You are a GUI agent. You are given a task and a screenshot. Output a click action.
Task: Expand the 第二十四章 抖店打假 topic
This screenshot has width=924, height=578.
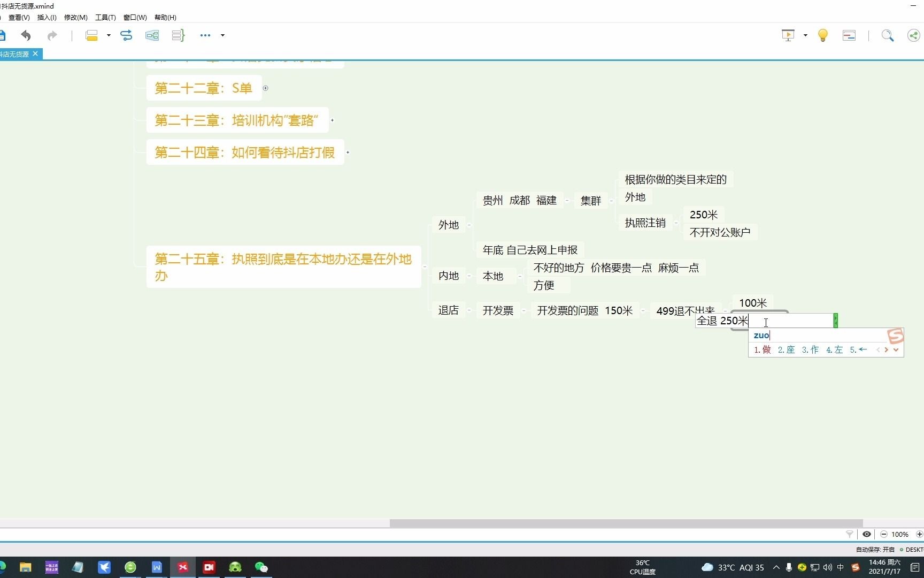click(x=348, y=153)
